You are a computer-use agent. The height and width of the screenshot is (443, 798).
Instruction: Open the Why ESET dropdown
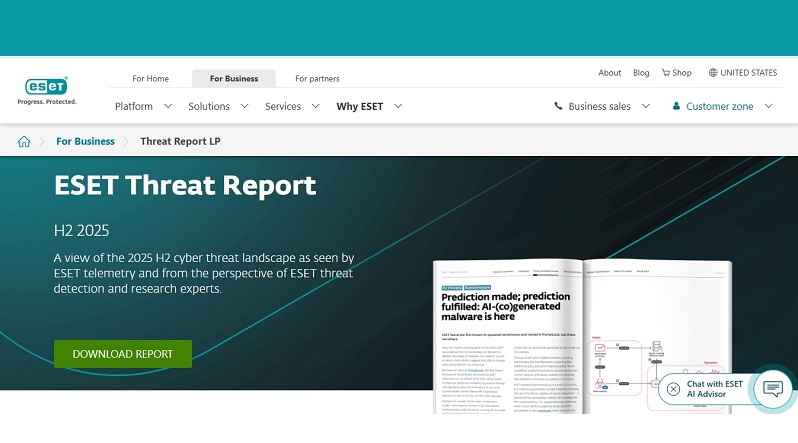click(369, 106)
